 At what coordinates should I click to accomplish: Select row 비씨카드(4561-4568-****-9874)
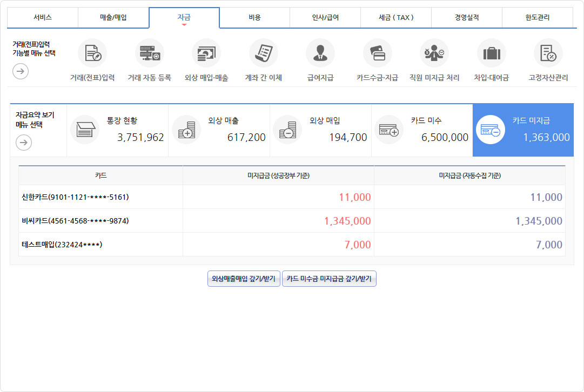coord(292,221)
